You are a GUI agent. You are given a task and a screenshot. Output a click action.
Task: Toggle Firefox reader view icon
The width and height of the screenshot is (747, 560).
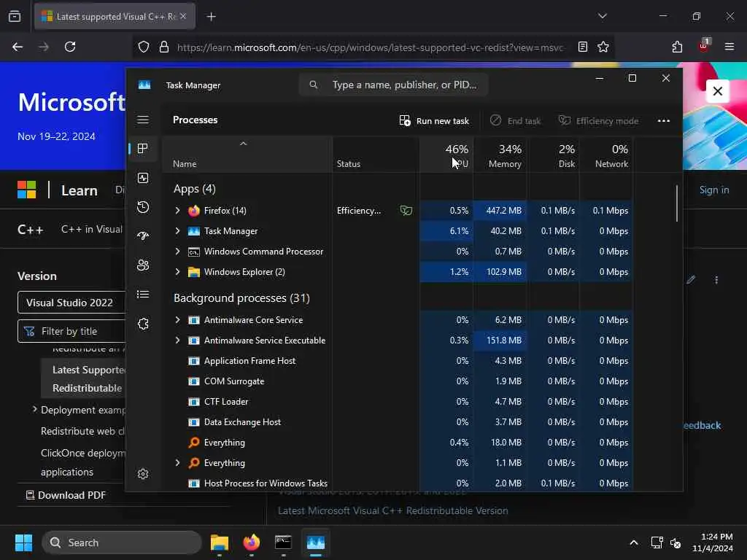tap(583, 47)
